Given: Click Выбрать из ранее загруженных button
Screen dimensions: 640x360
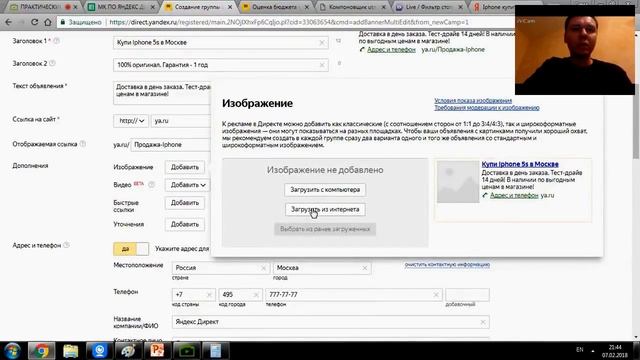Looking at the screenshot, I should 325,229.
